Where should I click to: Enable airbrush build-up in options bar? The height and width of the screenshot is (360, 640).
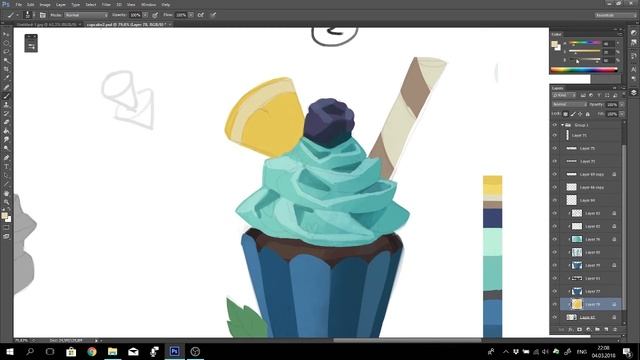(201, 15)
